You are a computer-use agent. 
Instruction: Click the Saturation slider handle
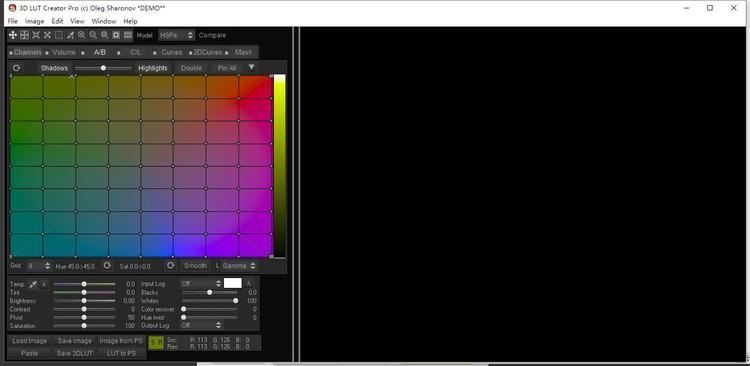tap(84, 326)
